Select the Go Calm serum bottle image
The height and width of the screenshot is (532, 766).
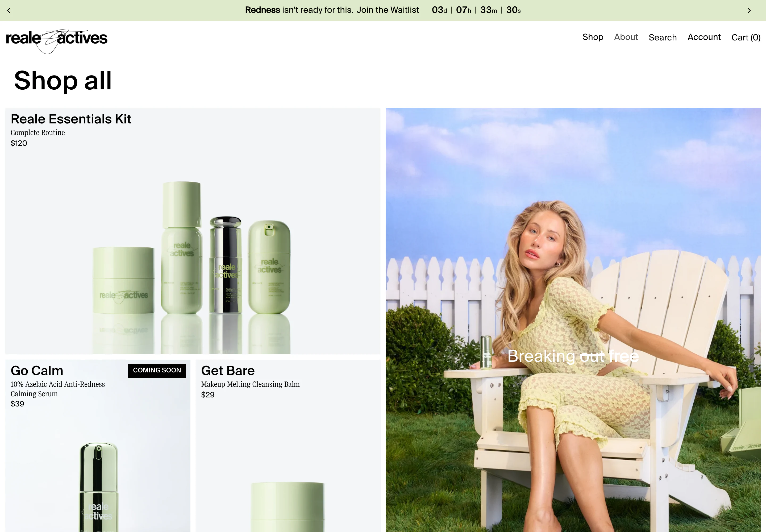point(98,487)
